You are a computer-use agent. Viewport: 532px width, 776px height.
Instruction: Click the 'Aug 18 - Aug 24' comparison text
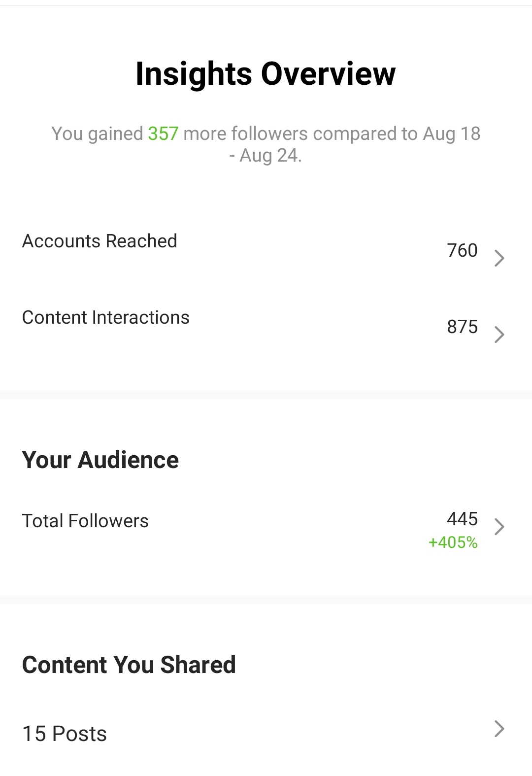click(x=355, y=144)
